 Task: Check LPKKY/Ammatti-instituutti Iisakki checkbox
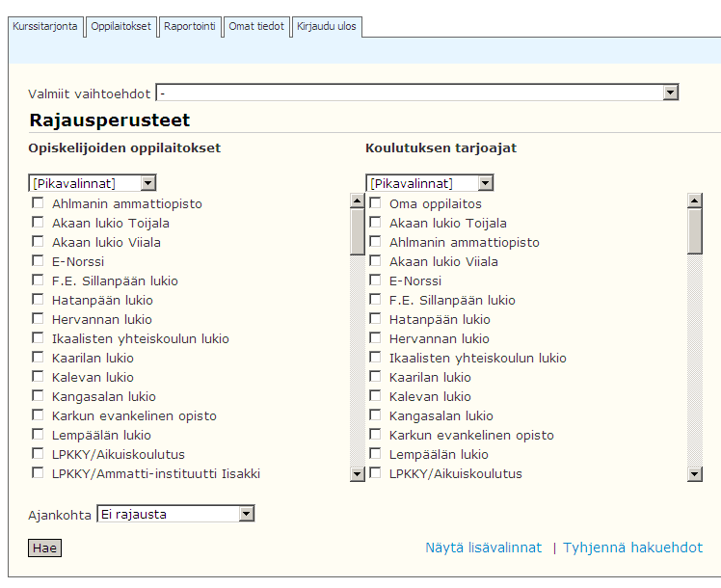click(x=38, y=473)
